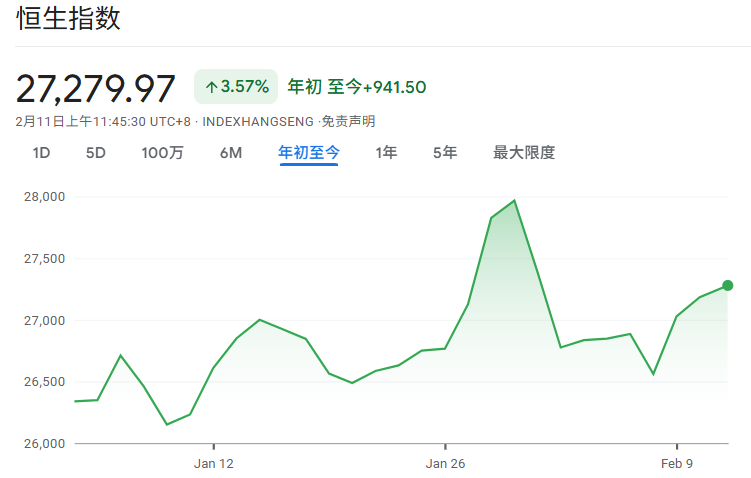This screenshot has width=751, height=478.
Task: Click the 27,279.97 index value
Action: click(x=95, y=89)
